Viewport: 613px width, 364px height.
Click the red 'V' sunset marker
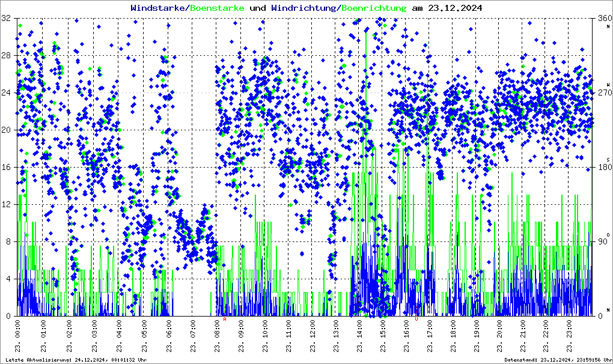416,319
